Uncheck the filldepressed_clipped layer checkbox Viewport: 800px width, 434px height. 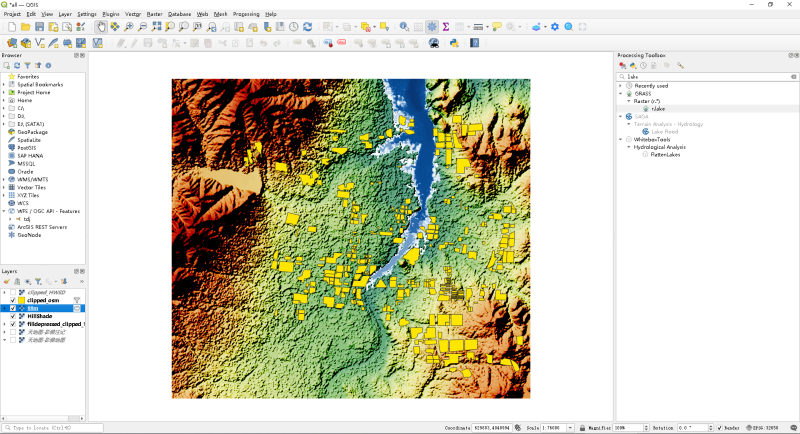tap(13, 324)
